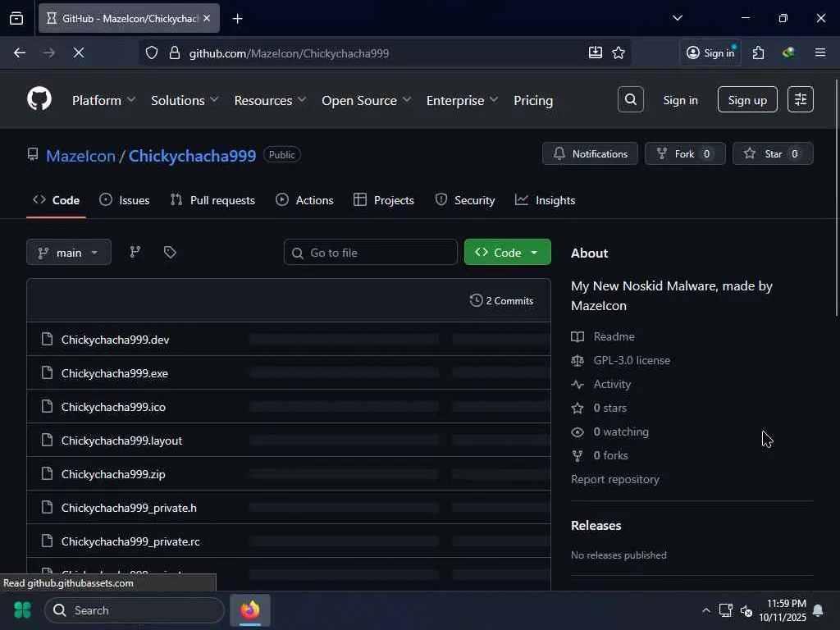840x630 pixels.
Task: Click the network display tray icon
Action: [x=725, y=610]
